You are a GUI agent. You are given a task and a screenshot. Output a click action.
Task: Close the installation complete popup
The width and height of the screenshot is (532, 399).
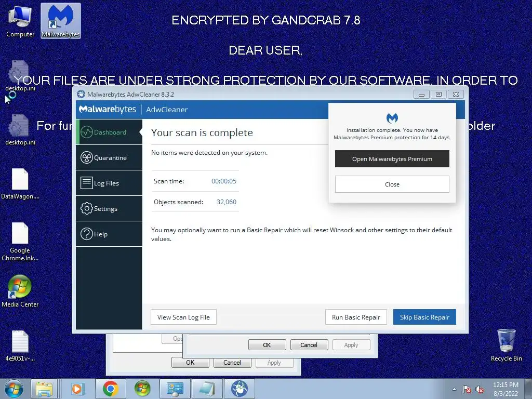pos(392,184)
